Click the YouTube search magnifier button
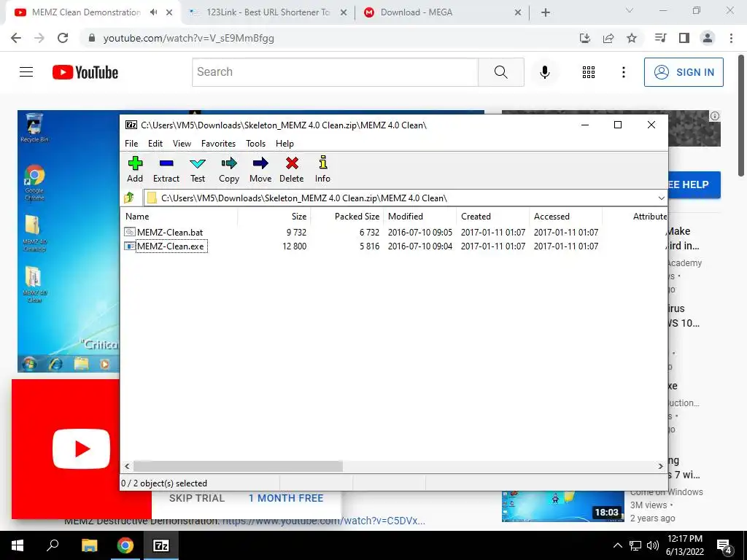The image size is (747, 560). (x=501, y=72)
